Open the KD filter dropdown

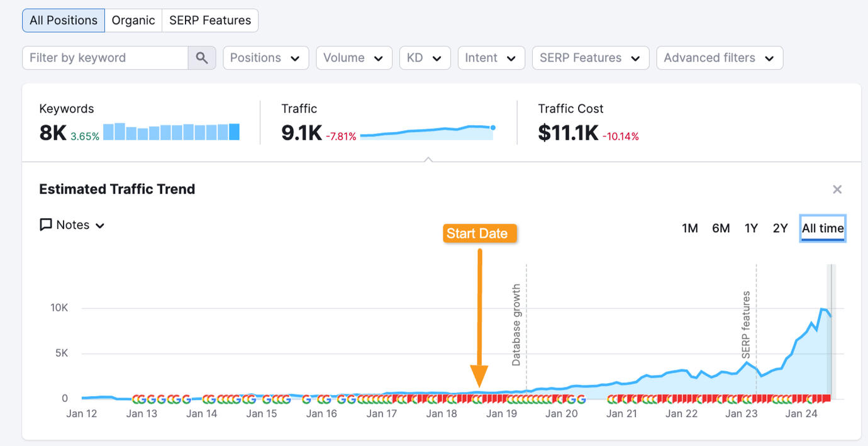click(425, 58)
